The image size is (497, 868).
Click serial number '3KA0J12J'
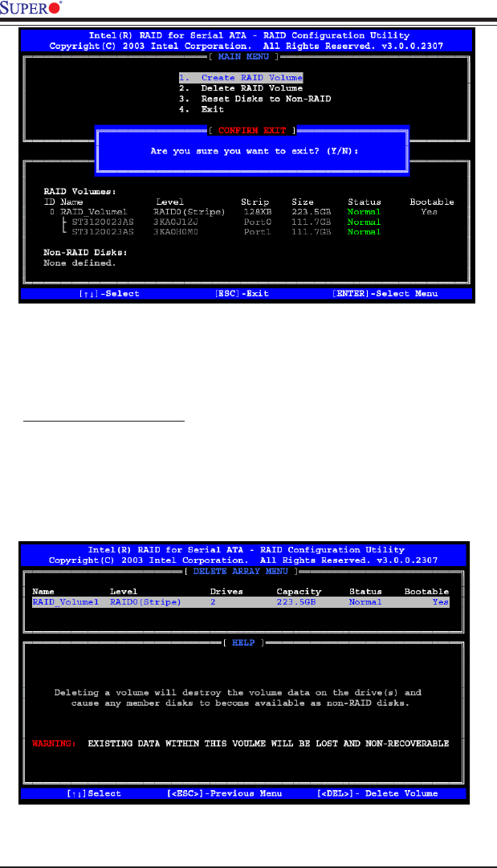(x=175, y=222)
